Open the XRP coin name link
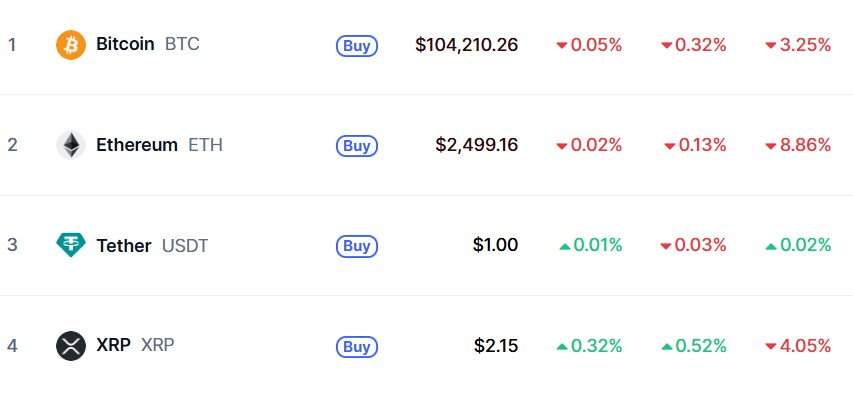853x393 pixels. coord(113,345)
